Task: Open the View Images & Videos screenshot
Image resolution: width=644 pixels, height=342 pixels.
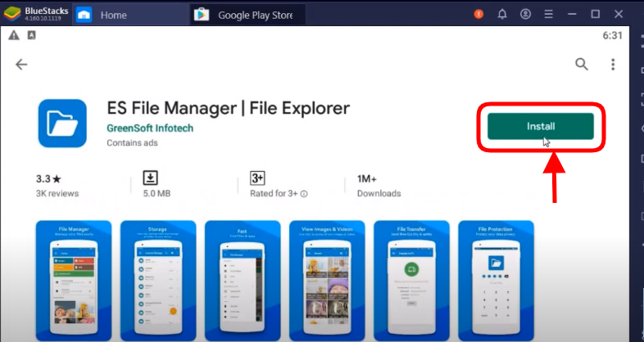Action: pos(328,281)
